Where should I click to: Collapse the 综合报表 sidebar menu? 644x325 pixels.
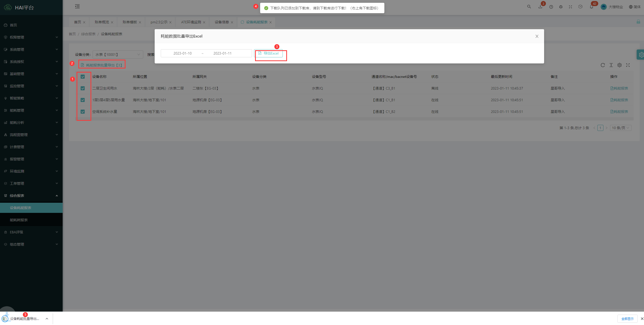(x=31, y=196)
